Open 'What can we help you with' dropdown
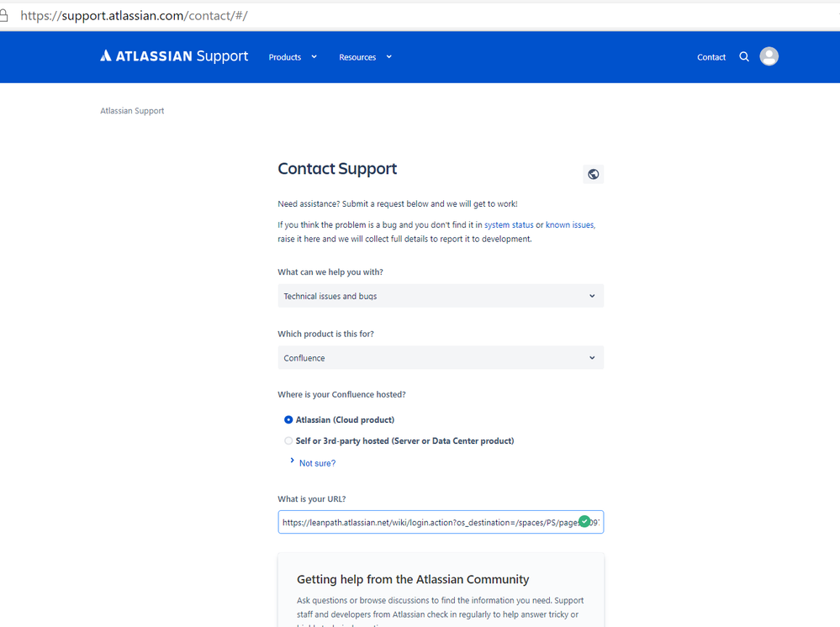This screenshot has height=627, width=840. 441,296
